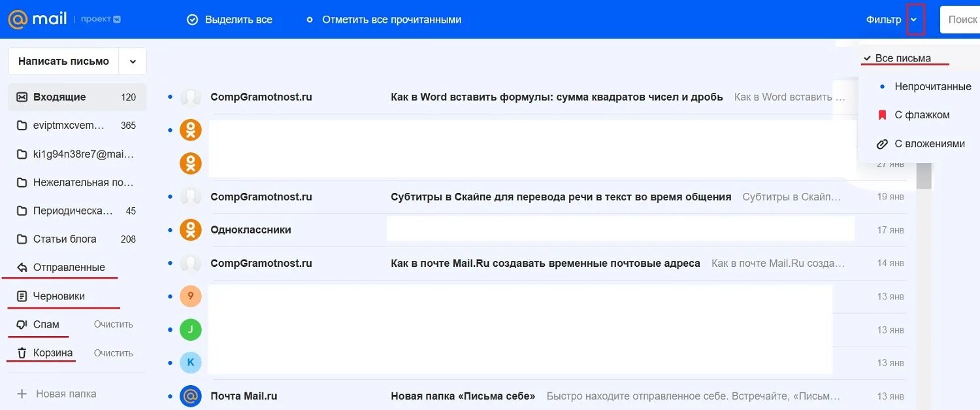Click the Спам thumbs-down icon
This screenshot has width=980, height=410.
tap(22, 324)
